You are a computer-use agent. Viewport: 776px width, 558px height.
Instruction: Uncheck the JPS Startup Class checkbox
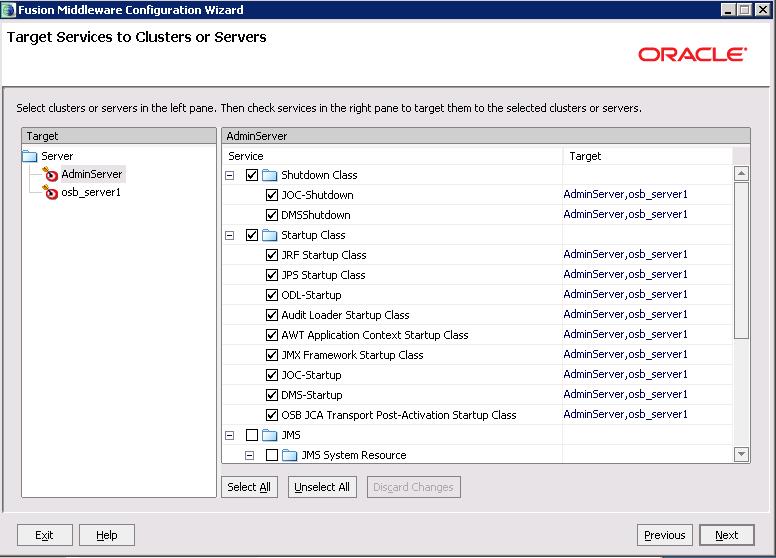point(272,275)
